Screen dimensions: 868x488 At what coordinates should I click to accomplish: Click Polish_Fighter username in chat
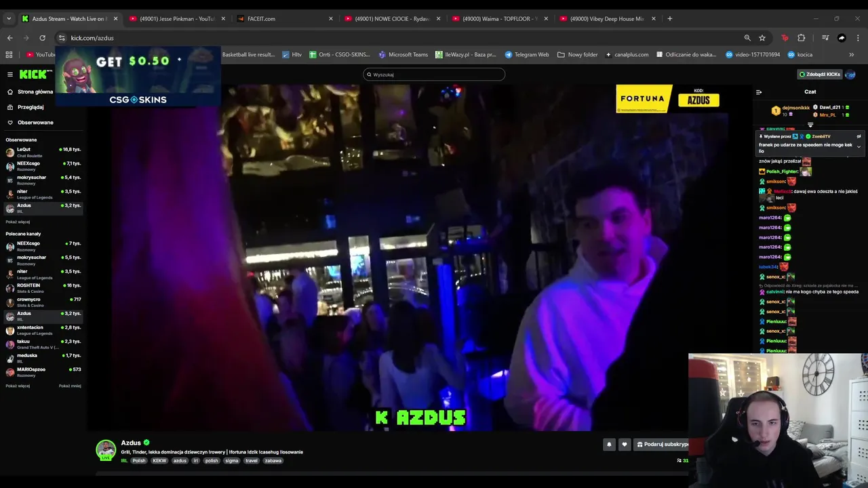(782, 171)
